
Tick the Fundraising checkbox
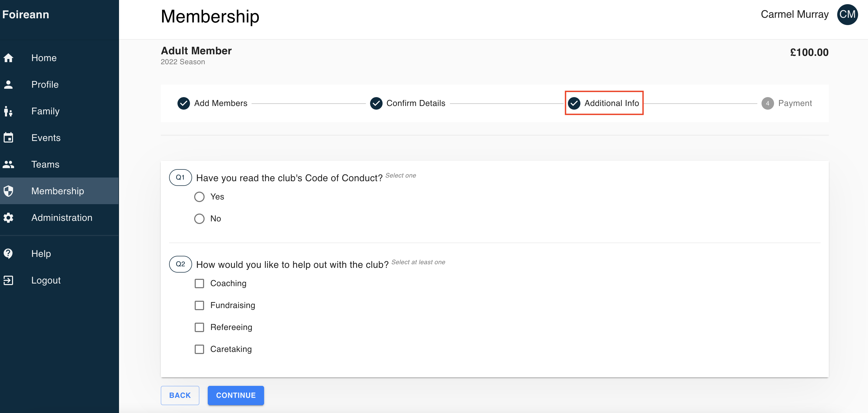pos(199,305)
